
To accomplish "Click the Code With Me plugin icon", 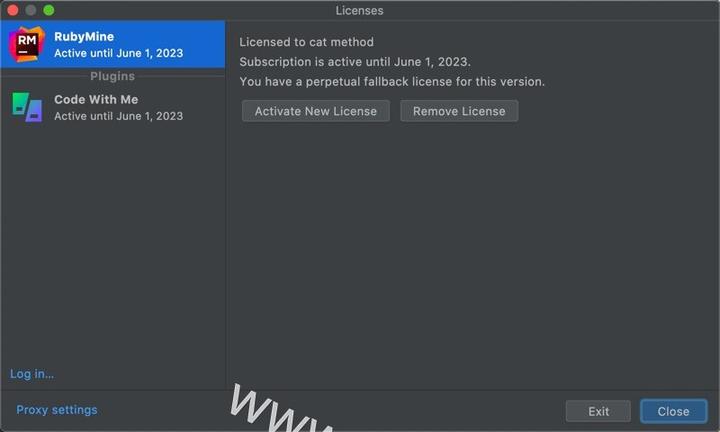I will tap(27, 107).
